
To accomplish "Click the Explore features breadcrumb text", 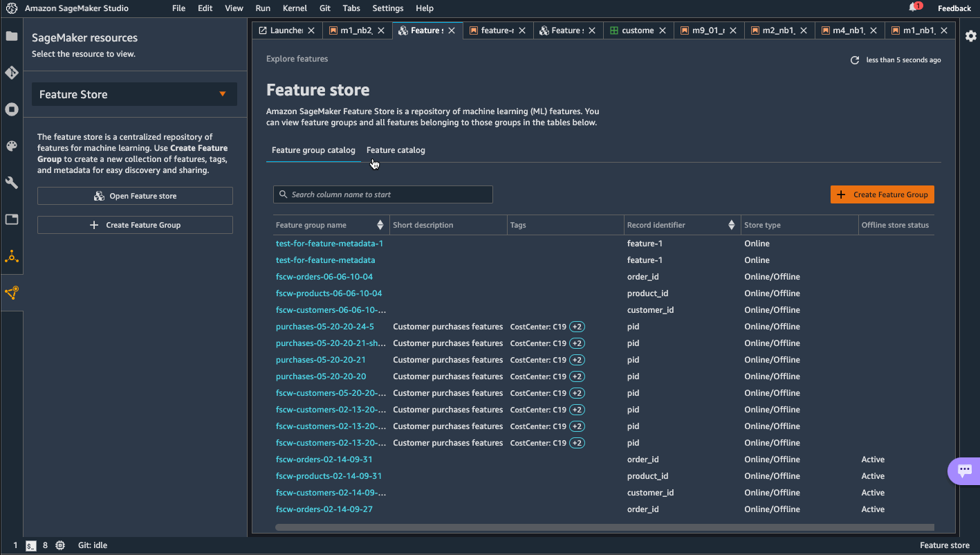I will [297, 59].
